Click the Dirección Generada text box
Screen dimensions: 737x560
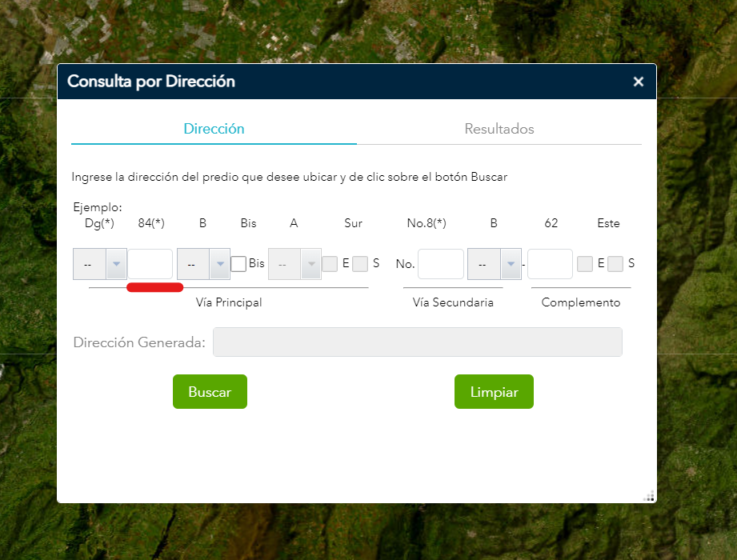pyautogui.click(x=417, y=342)
